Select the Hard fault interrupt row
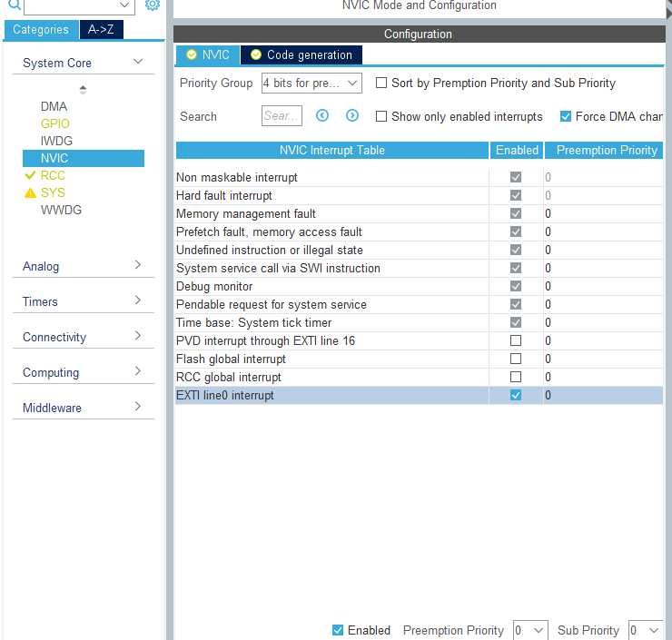The height and width of the screenshot is (640, 672). pos(419,195)
